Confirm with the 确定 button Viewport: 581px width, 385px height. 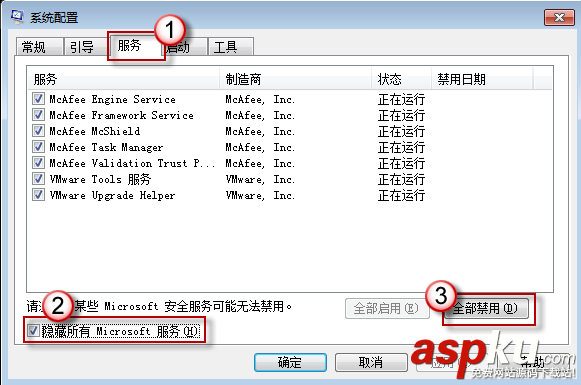[290, 362]
